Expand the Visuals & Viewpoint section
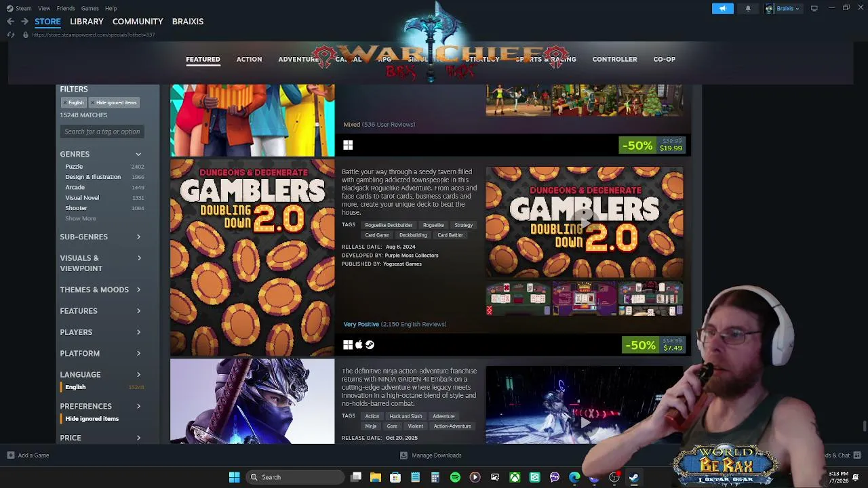The width and height of the screenshot is (868, 488). tap(100, 263)
